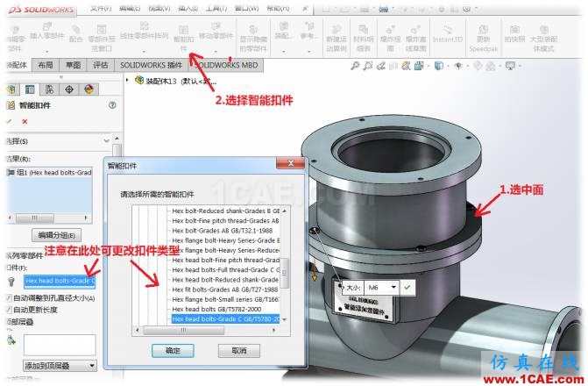Switch to the SOLIDWORKS 插件 tab
The image size is (588, 386).
click(x=151, y=65)
